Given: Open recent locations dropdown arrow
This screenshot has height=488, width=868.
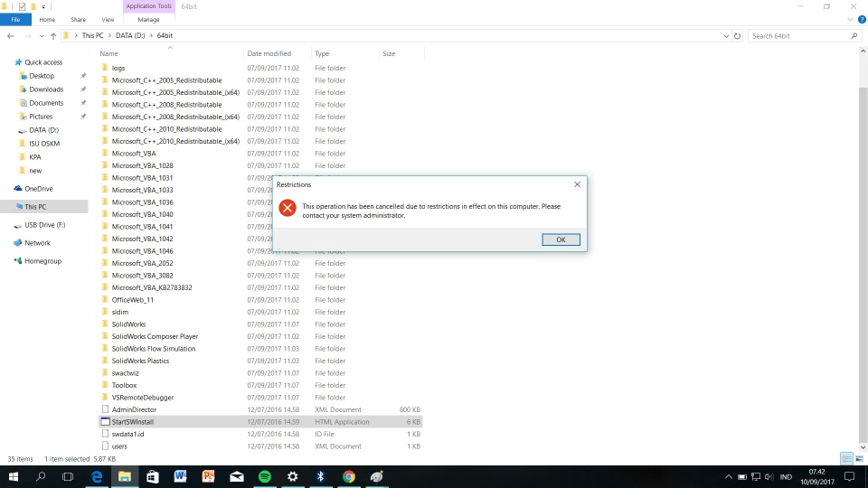Looking at the screenshot, I should [x=42, y=36].
